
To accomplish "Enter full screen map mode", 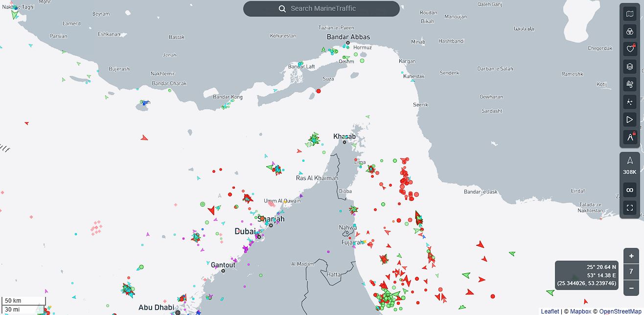I will coord(630,208).
